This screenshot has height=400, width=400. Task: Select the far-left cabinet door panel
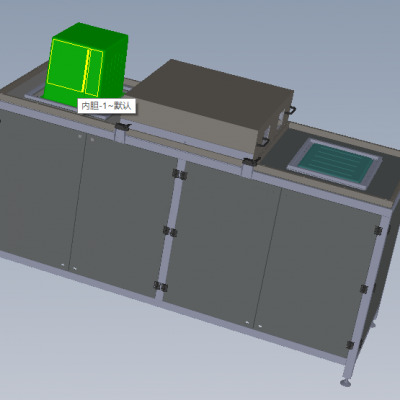click(39, 187)
